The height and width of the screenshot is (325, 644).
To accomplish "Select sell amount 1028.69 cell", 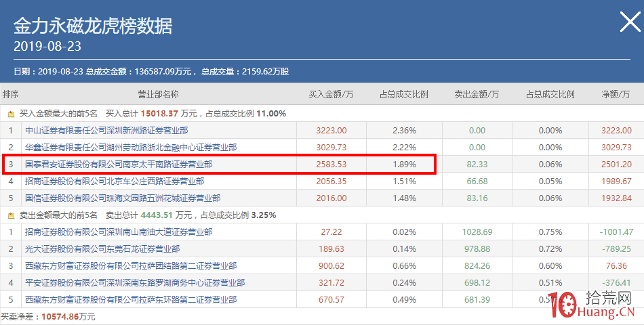I will pyautogui.click(x=477, y=232).
